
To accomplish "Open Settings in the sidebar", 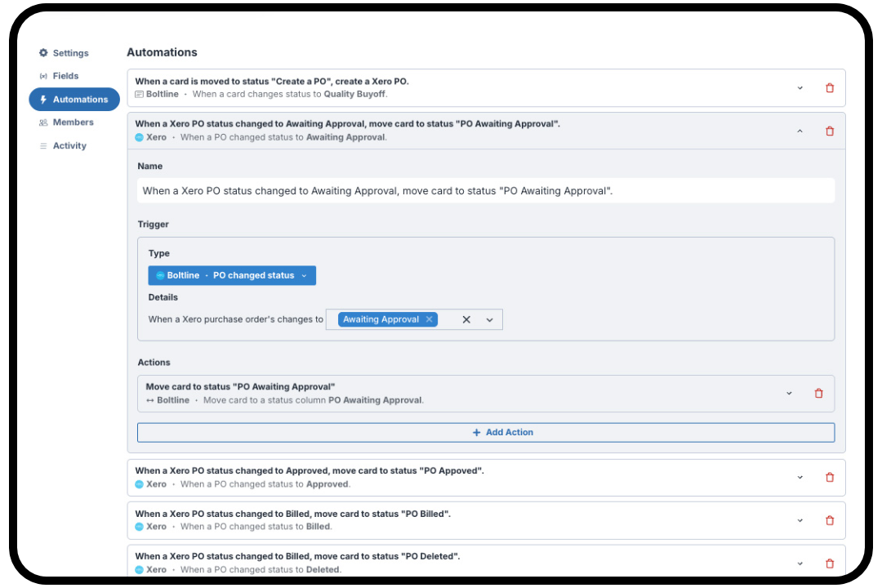I will pos(64,53).
